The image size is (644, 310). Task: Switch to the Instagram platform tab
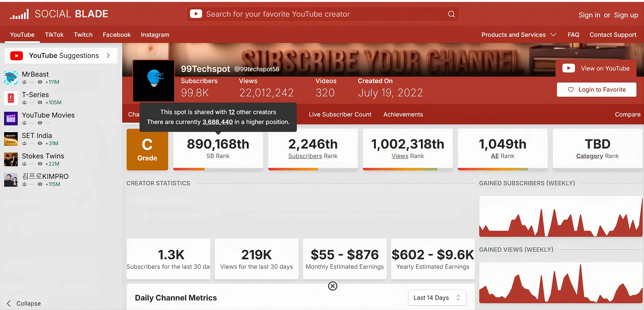point(155,35)
